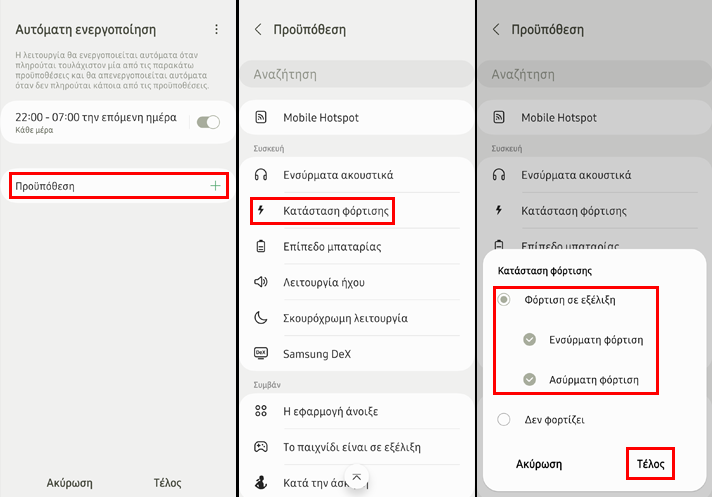712x497 pixels.
Task: Open the three-dot more options menu
Action: [216, 30]
